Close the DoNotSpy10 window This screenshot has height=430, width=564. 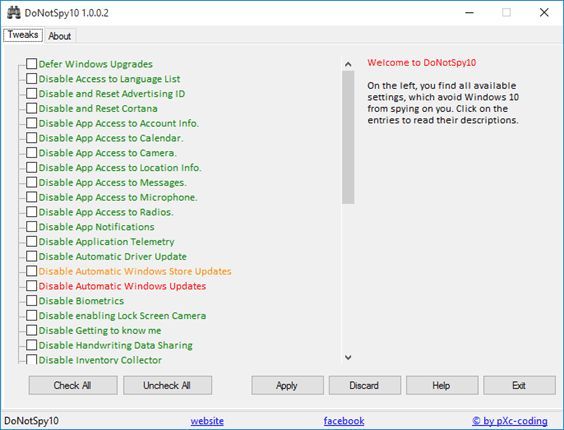(544, 13)
